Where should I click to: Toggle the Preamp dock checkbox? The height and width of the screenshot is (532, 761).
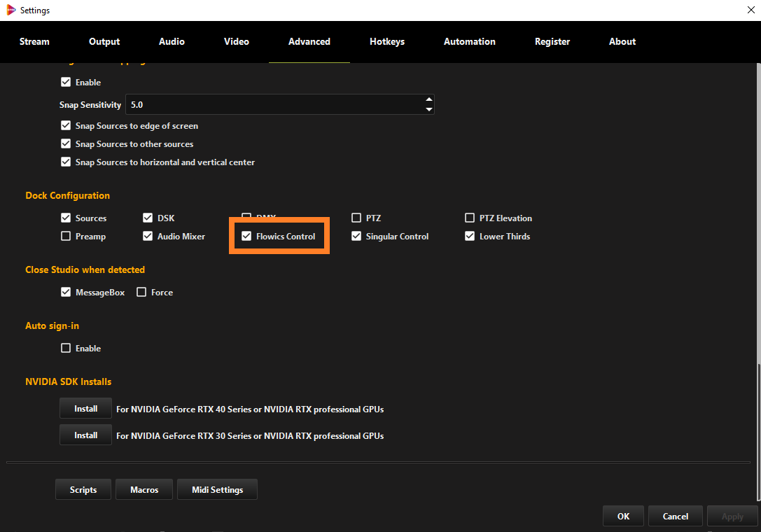click(66, 236)
